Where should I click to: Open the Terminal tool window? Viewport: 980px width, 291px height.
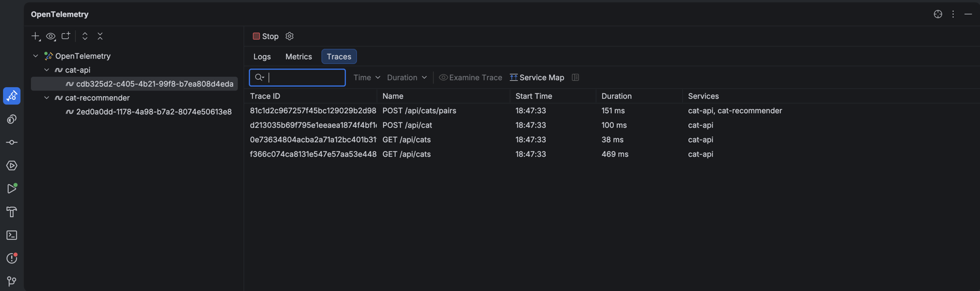pyautogui.click(x=12, y=235)
